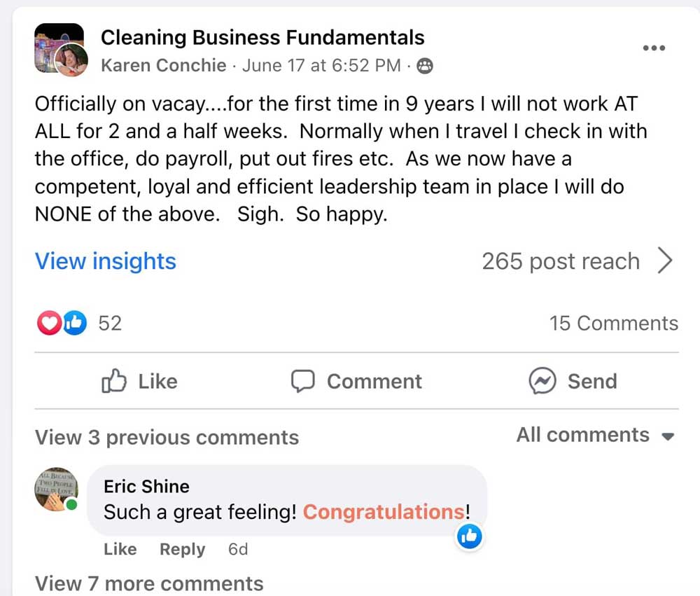Open the three-dot post options menu
This screenshot has width=700, height=596.
point(653,48)
